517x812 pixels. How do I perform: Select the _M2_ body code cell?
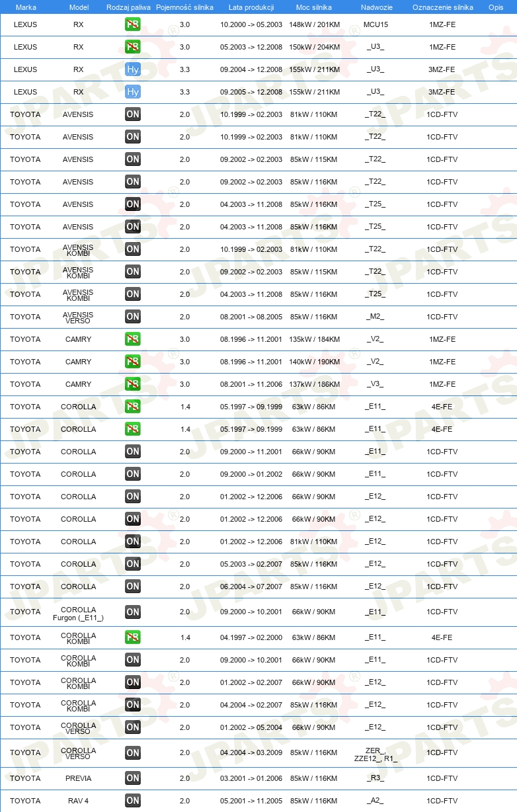376,317
